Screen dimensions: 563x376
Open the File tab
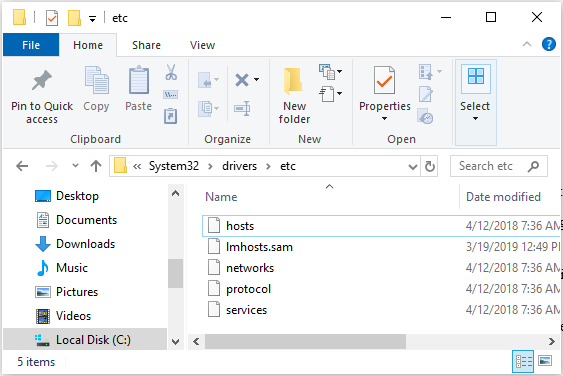[x=31, y=45]
